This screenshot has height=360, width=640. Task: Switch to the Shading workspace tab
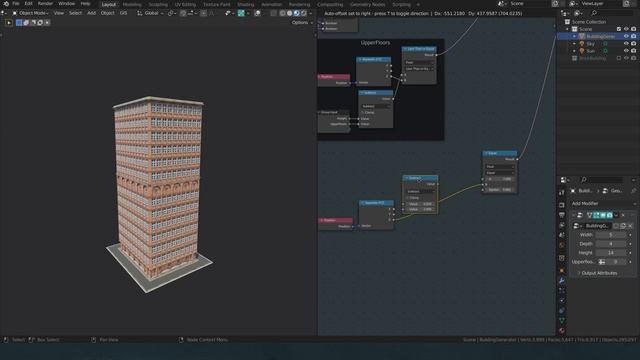246,4
